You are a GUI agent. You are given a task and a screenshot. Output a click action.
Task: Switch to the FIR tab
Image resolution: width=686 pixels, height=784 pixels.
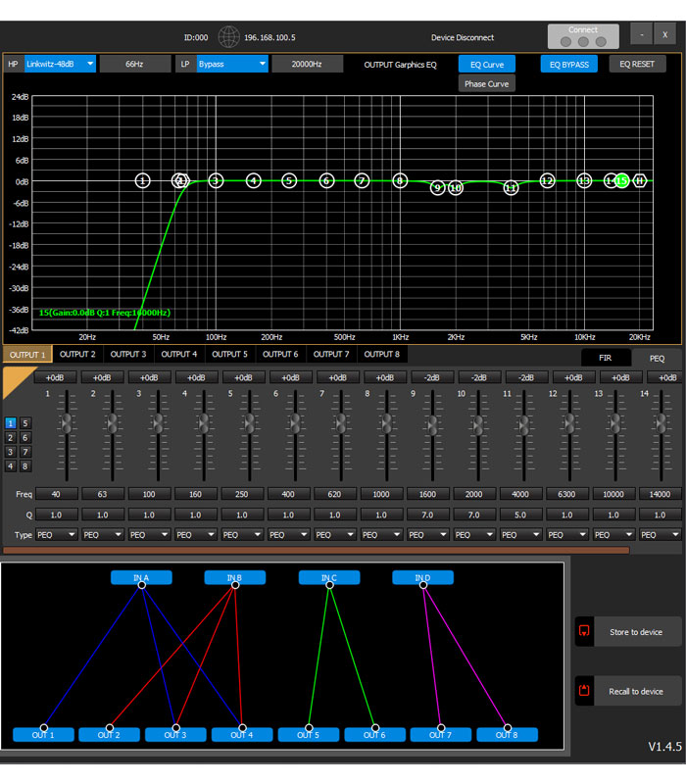[607, 359]
